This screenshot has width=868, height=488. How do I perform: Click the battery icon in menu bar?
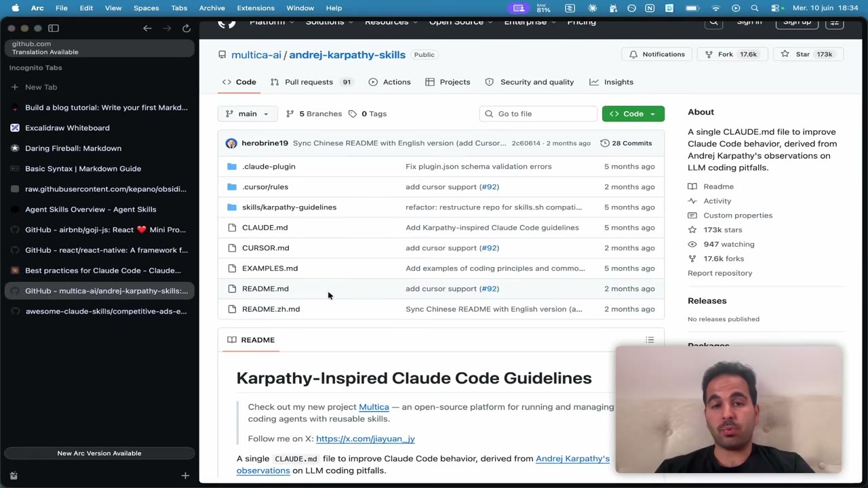(x=692, y=8)
